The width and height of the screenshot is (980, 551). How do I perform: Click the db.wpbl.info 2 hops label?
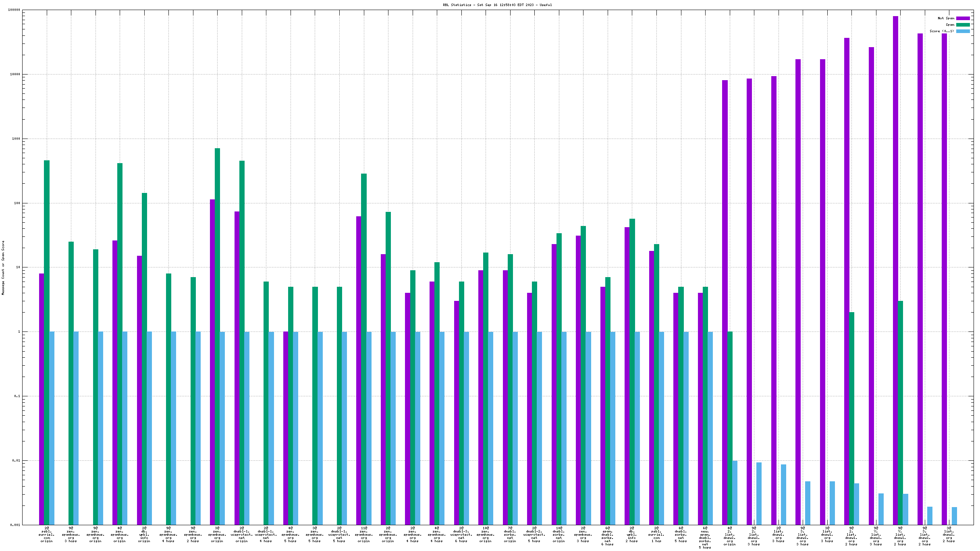point(632,534)
